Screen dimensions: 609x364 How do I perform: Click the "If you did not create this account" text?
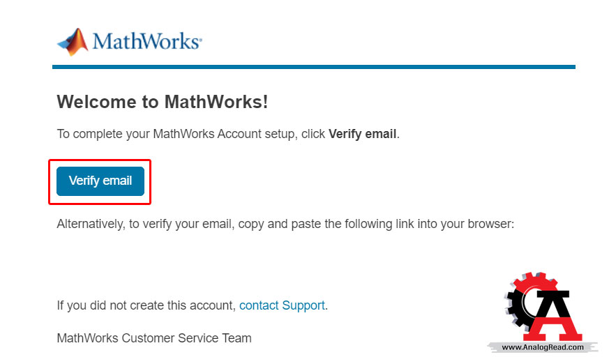pos(146,305)
